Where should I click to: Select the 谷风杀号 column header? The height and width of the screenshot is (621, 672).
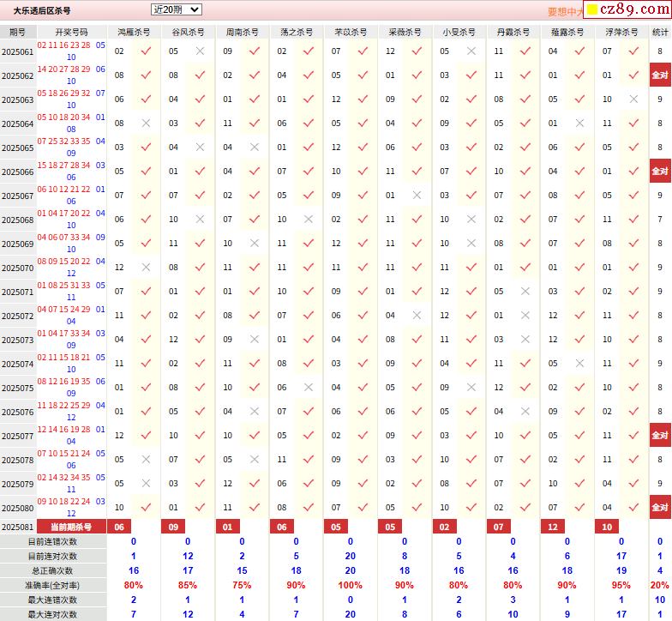188,33
